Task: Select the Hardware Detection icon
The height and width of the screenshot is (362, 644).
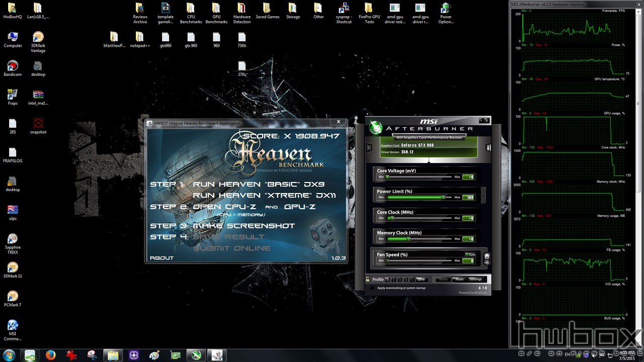Action: coord(242,13)
